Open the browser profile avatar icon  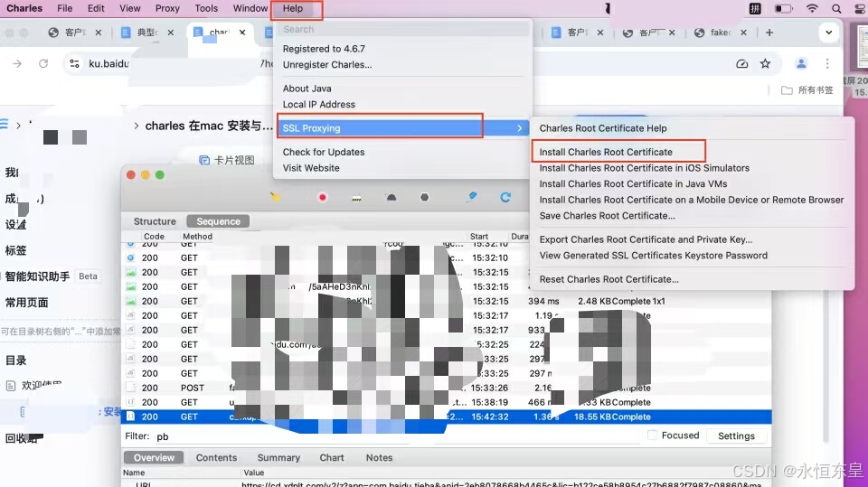click(801, 63)
